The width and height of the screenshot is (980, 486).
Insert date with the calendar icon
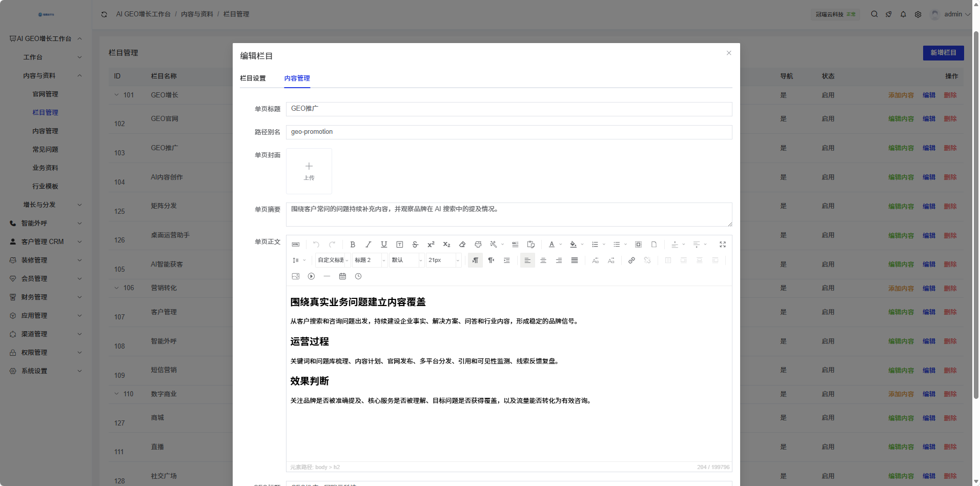342,276
